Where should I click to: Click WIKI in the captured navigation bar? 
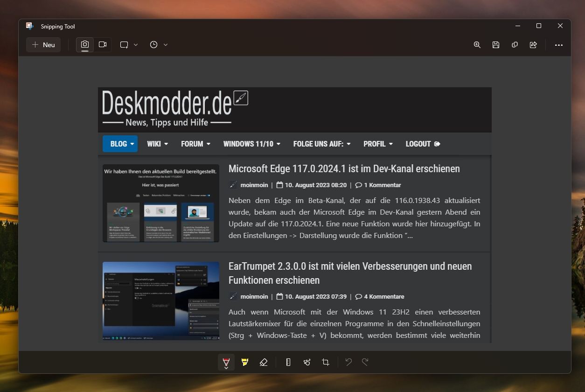tap(158, 144)
